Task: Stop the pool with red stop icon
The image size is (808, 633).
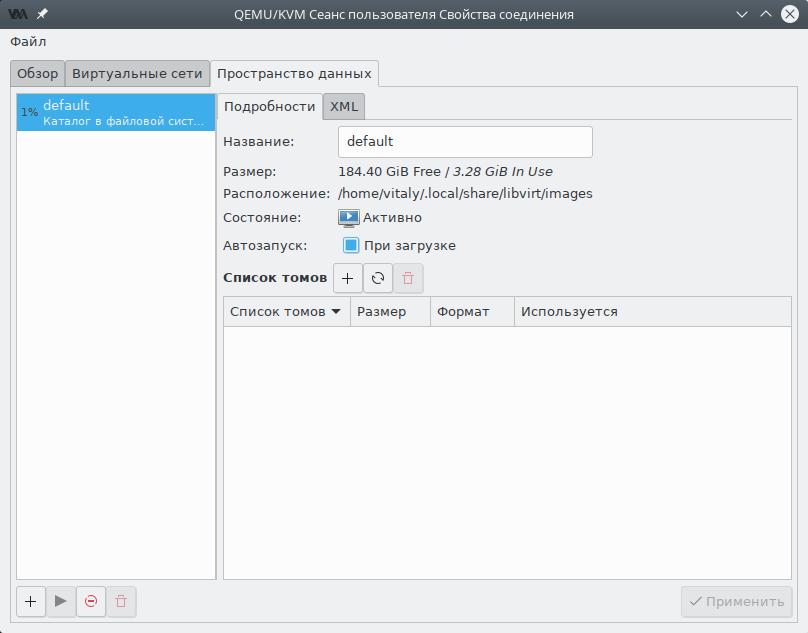Action: [91, 601]
